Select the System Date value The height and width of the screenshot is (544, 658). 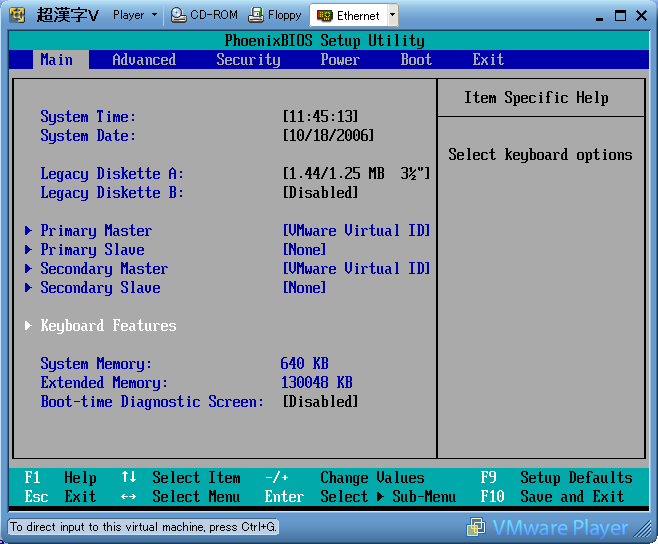pos(328,136)
